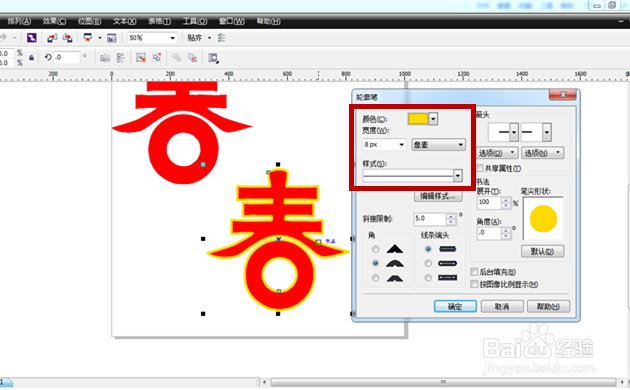This screenshot has width=630, height=390.
Task: Select the top line cap radio button
Action: point(428,249)
